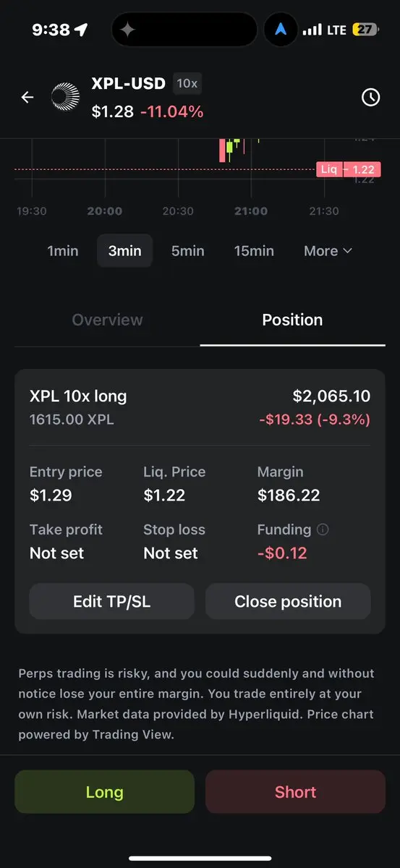Viewport: 400px width, 868px height.
Task: Tap the Close position button
Action: pyautogui.click(x=288, y=602)
